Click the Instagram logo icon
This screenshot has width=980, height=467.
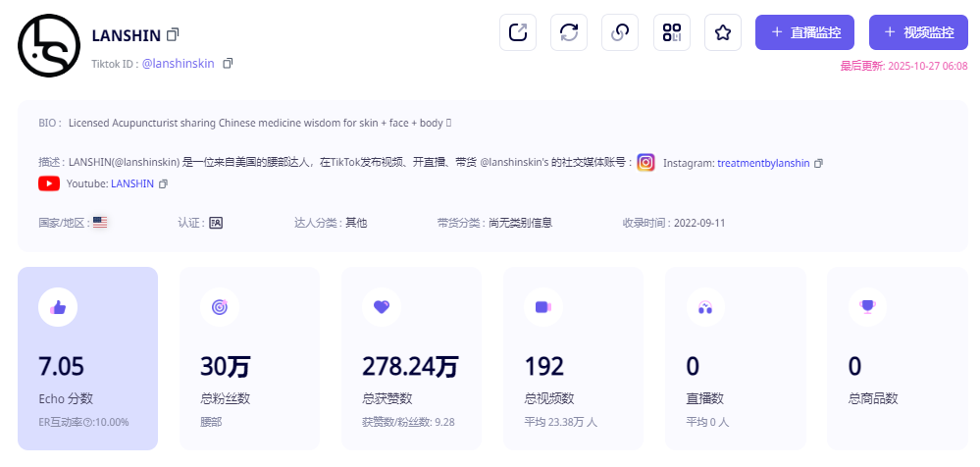point(645,163)
